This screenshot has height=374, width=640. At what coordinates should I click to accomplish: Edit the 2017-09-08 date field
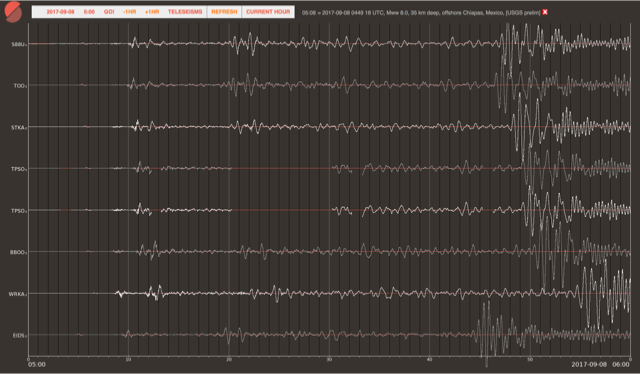(60, 12)
